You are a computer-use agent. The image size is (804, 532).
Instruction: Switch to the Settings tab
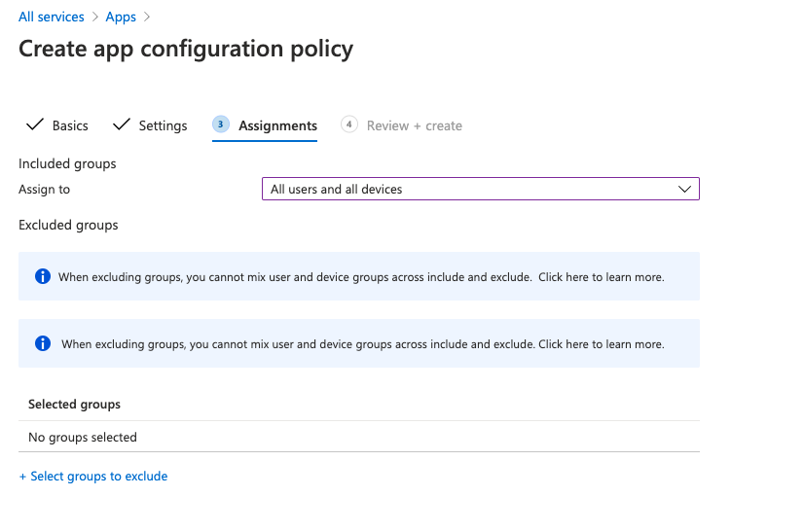[x=163, y=125]
